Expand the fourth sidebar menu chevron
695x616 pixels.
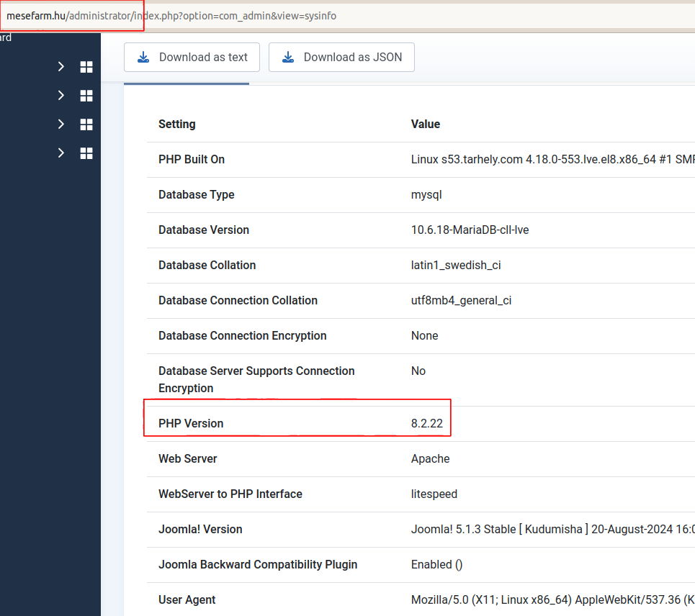(61, 153)
